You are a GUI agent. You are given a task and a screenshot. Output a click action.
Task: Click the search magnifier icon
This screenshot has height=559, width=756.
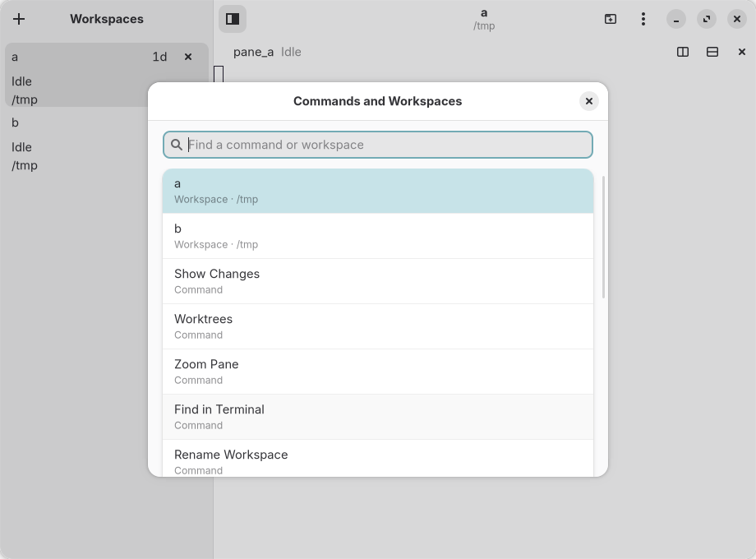[x=177, y=145]
